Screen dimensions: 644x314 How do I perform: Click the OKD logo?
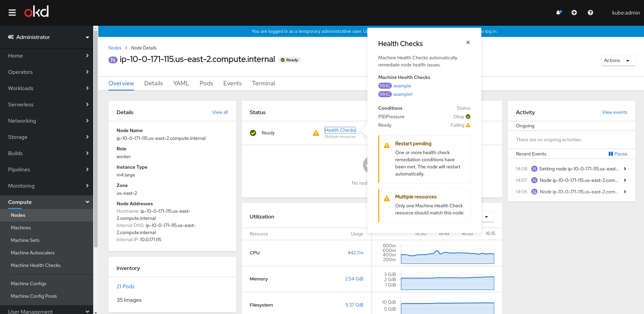tap(37, 12)
